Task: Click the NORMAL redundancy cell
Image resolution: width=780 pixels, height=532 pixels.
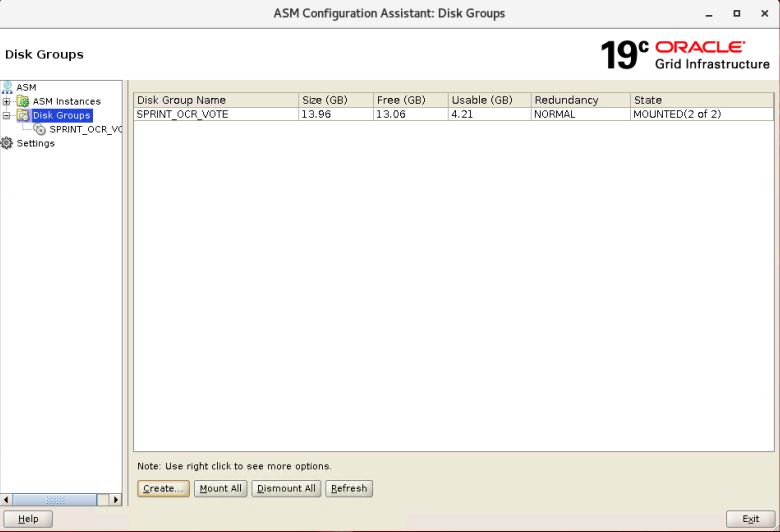Action: 581,114
